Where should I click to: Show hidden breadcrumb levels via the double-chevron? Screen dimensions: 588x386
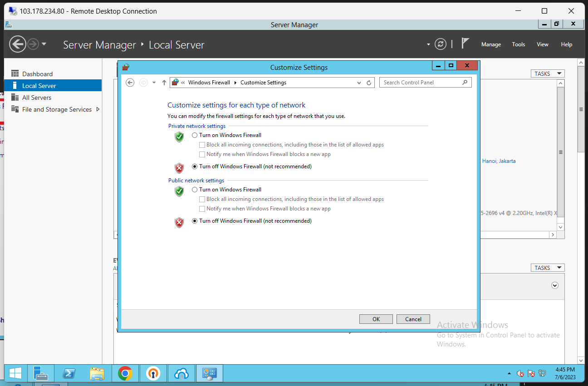coord(183,83)
